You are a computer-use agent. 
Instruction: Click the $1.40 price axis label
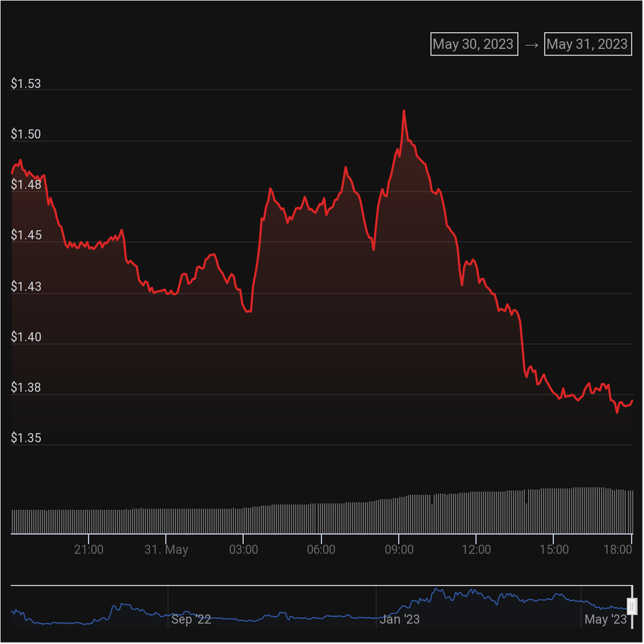click(x=26, y=337)
